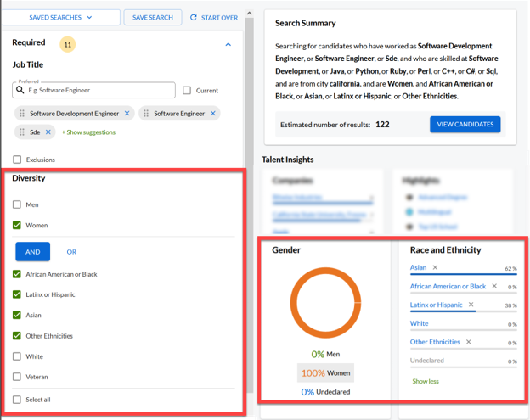The height and width of the screenshot is (420, 530).
Task: Click the Asian link in Race and Ethnicity
Action: tap(418, 267)
